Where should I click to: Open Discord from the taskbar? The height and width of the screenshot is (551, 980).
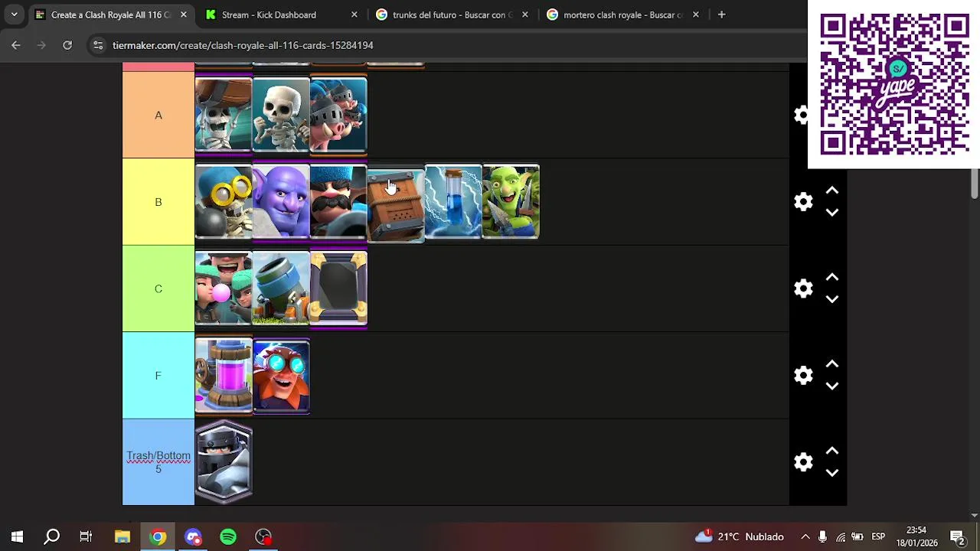pos(193,536)
